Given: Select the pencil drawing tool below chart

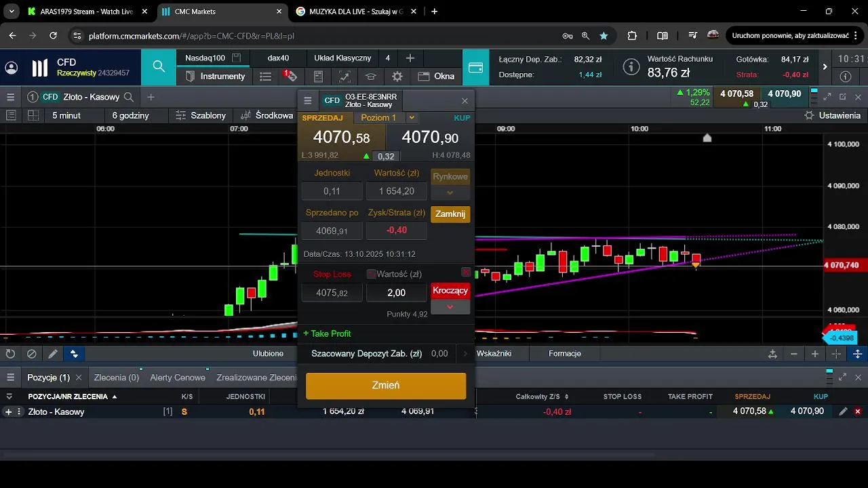Looking at the screenshot, I should (x=53, y=354).
